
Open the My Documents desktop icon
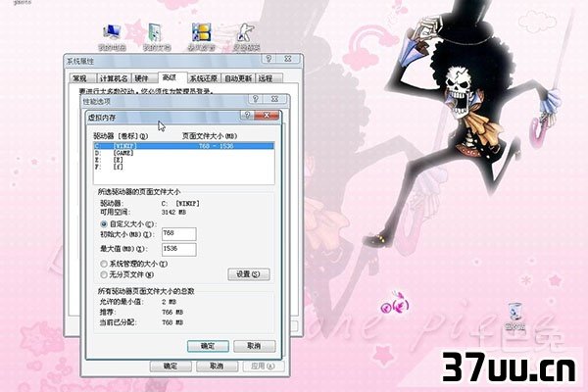point(157,37)
